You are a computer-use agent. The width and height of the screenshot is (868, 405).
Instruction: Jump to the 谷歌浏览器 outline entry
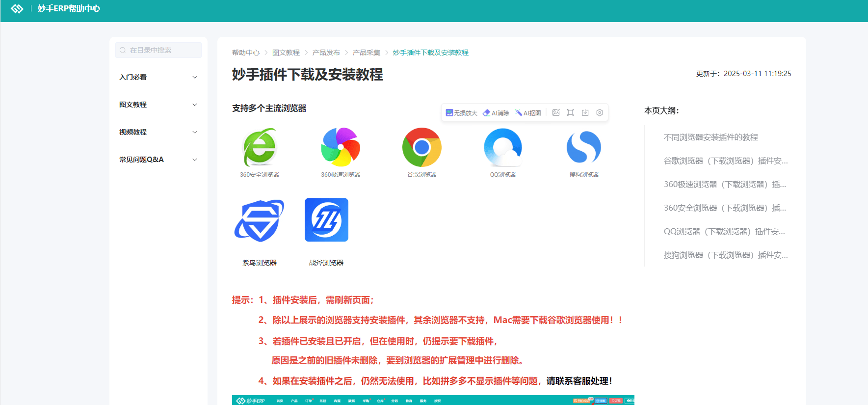726,161
